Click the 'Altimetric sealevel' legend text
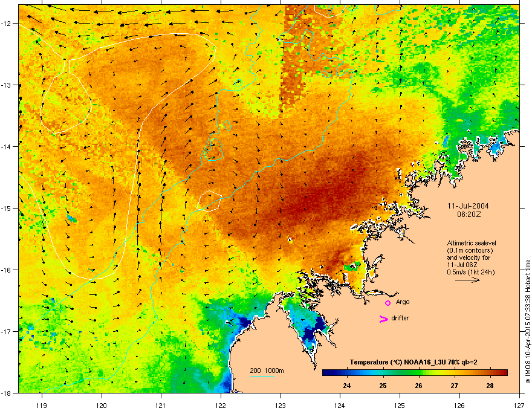The width and height of the screenshot is (532, 411). [x=472, y=243]
